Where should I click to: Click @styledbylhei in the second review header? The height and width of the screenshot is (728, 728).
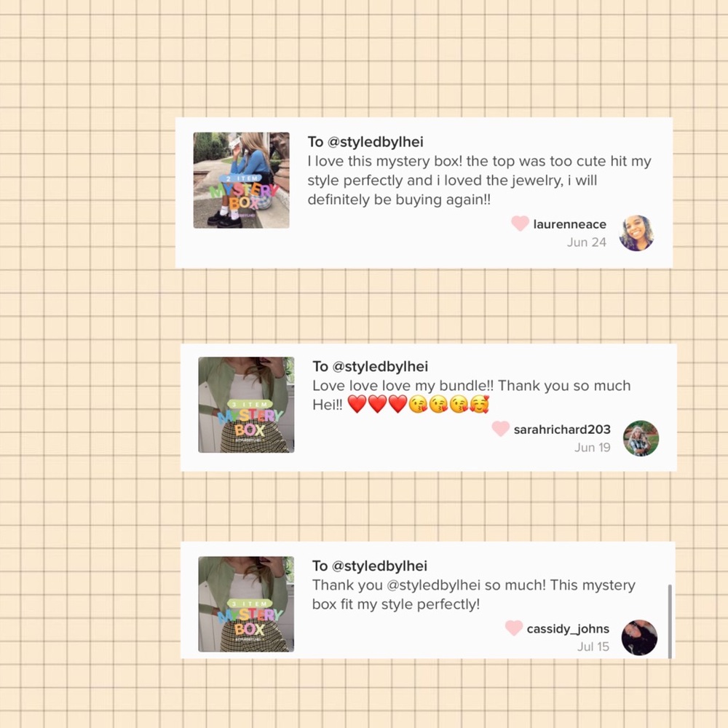[380, 366]
